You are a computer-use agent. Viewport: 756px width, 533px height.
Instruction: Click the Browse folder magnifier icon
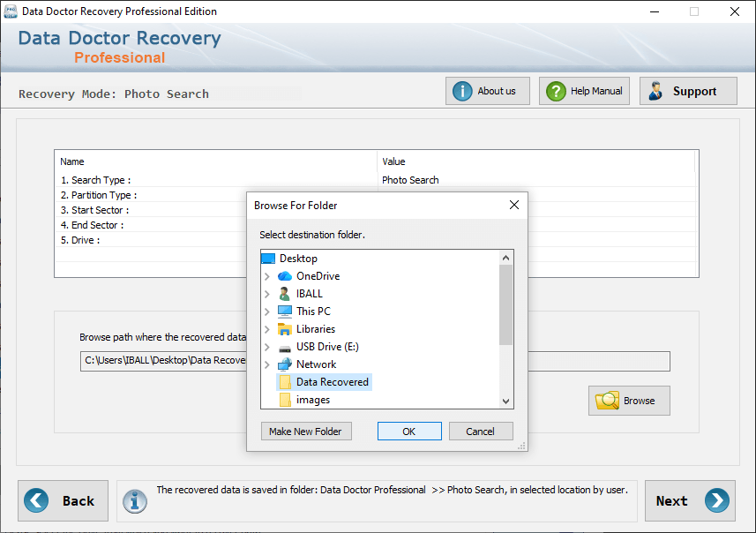(x=607, y=401)
